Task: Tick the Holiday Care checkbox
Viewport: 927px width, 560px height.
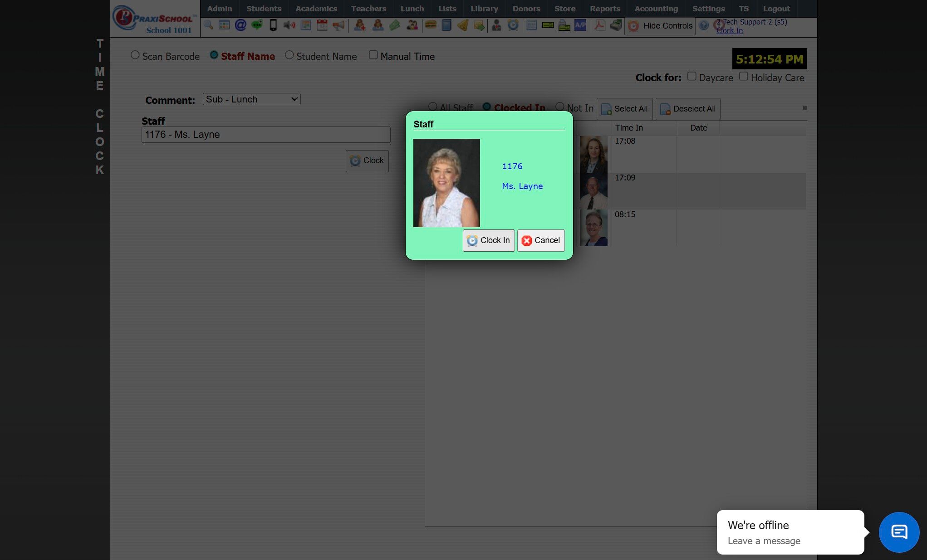Action: [743, 77]
